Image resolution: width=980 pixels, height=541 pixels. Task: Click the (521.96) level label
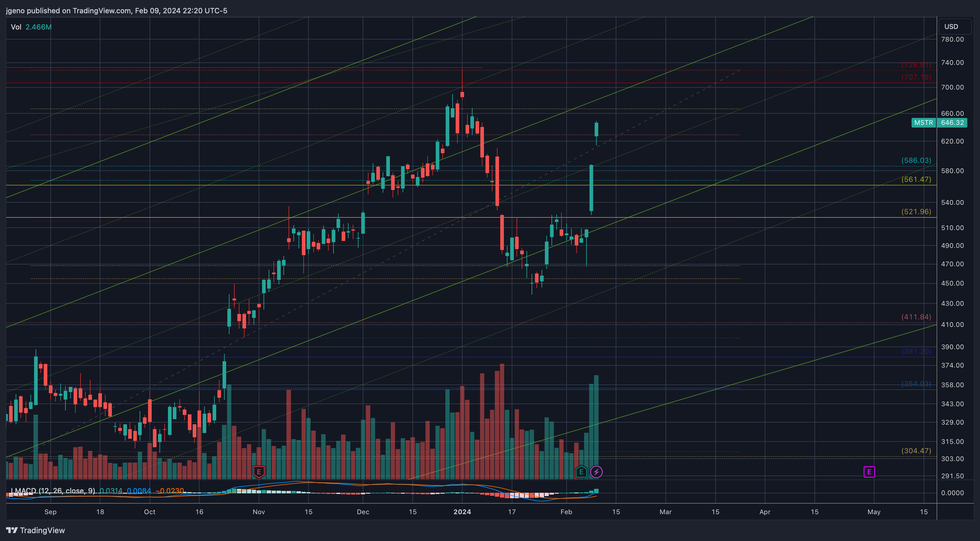click(x=916, y=211)
